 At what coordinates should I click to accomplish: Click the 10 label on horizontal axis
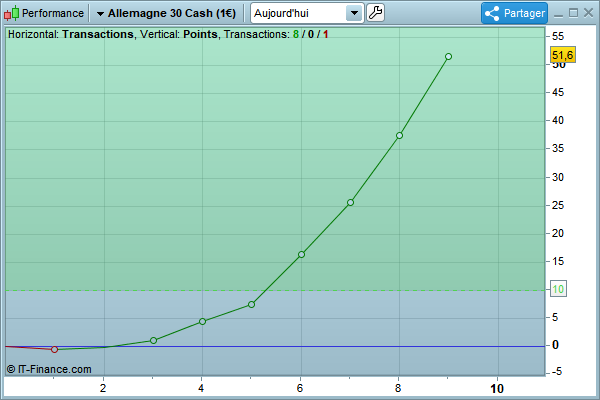[x=497, y=389]
